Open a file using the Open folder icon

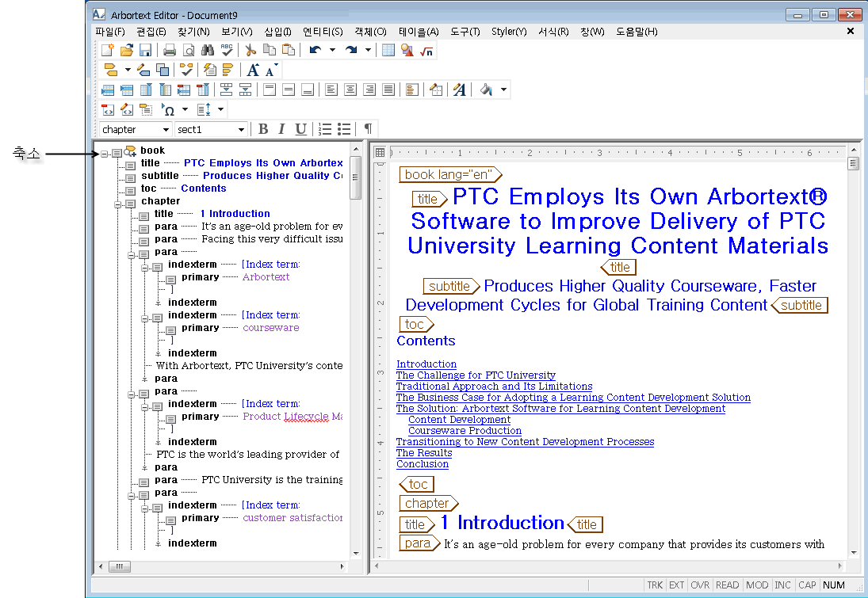click(126, 51)
